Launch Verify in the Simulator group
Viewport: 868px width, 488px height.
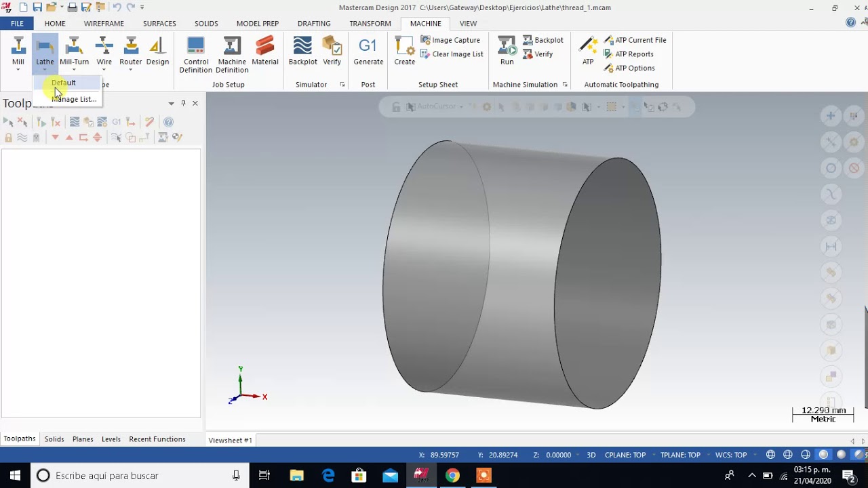click(x=332, y=52)
